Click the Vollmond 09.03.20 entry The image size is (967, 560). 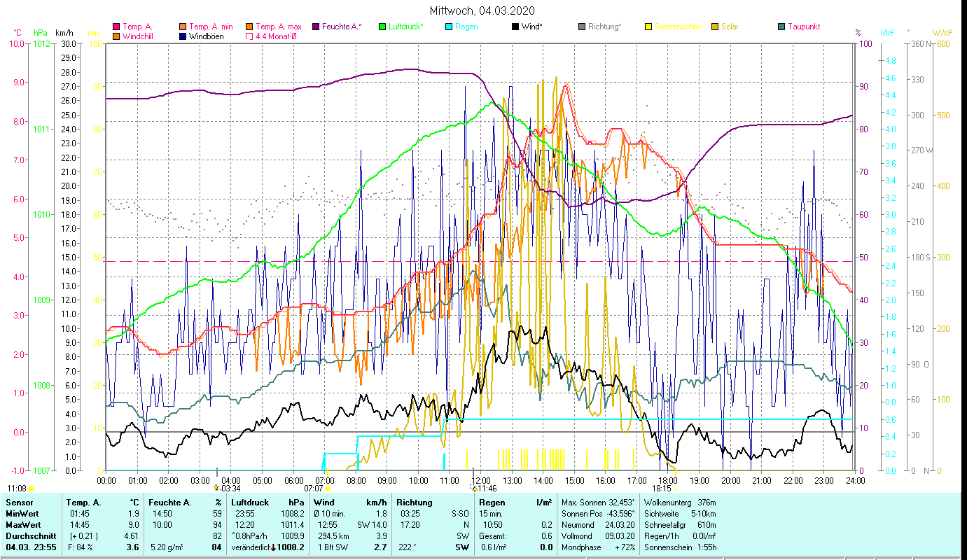599,536
